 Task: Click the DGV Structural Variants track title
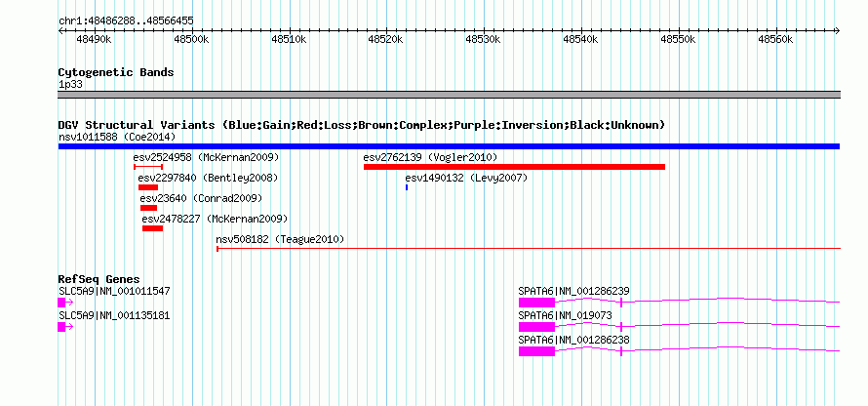[x=361, y=125]
